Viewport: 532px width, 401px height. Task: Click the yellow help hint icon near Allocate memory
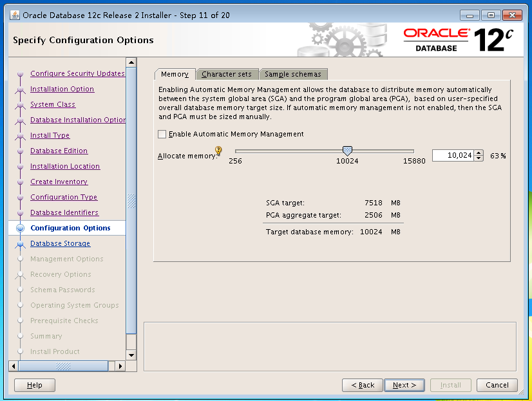(218, 150)
